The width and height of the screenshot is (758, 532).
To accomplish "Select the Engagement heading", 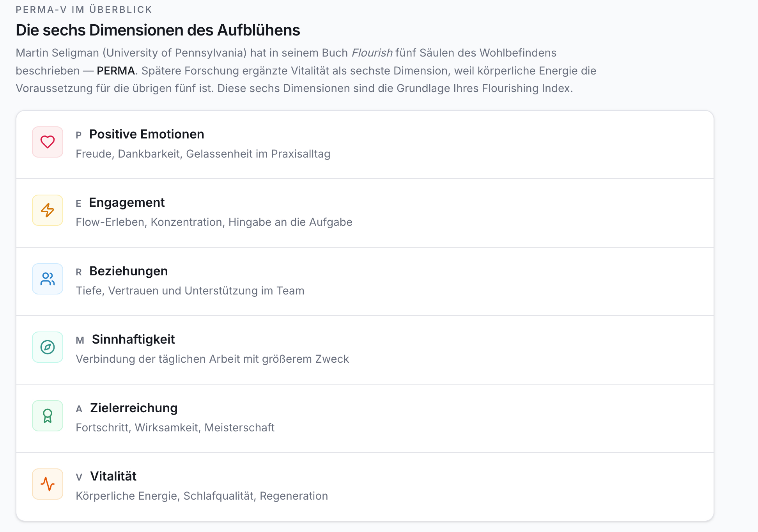I will pos(127,202).
